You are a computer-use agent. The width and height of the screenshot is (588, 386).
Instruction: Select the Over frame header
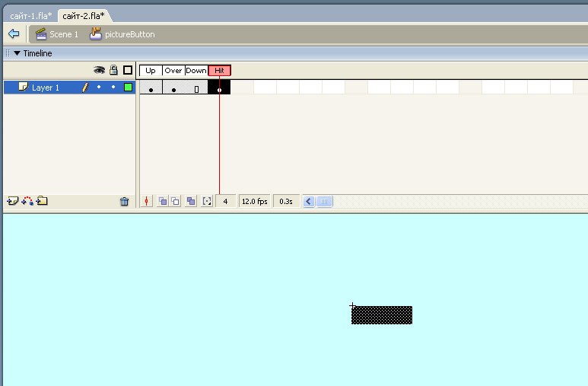(173, 70)
